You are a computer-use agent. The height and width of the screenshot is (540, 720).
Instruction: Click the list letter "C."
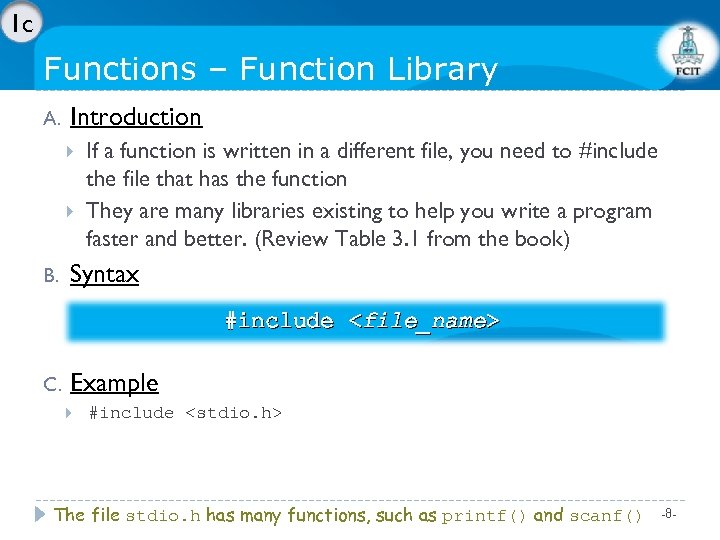click(53, 385)
